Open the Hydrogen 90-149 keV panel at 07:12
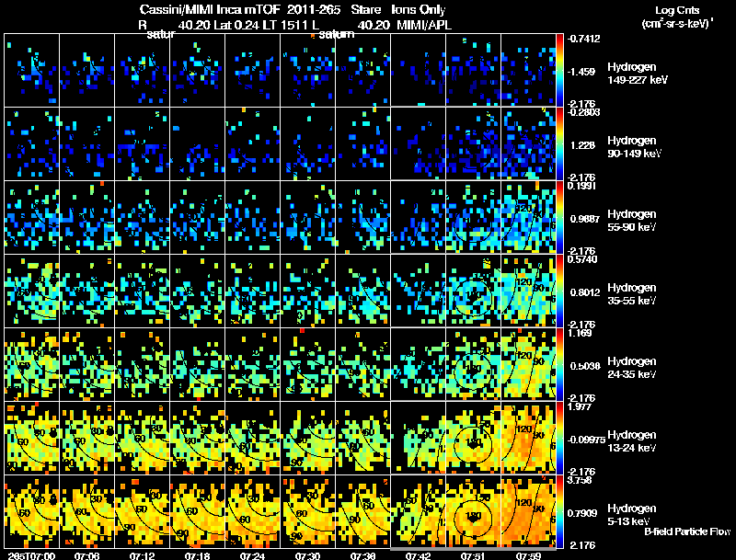This screenshot has height=560, width=736. [143, 144]
